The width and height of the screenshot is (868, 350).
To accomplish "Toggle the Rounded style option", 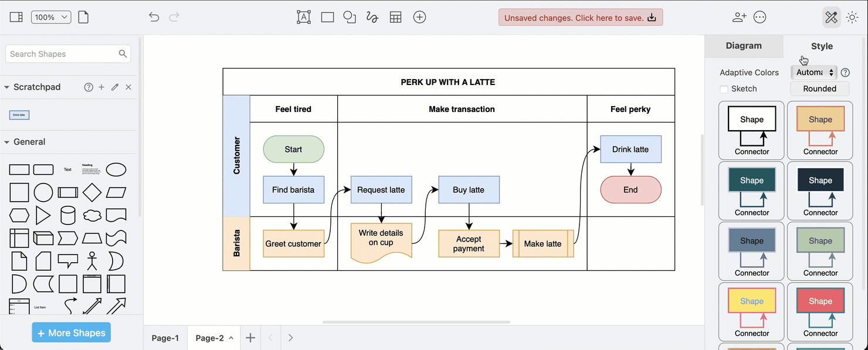I will (x=819, y=89).
